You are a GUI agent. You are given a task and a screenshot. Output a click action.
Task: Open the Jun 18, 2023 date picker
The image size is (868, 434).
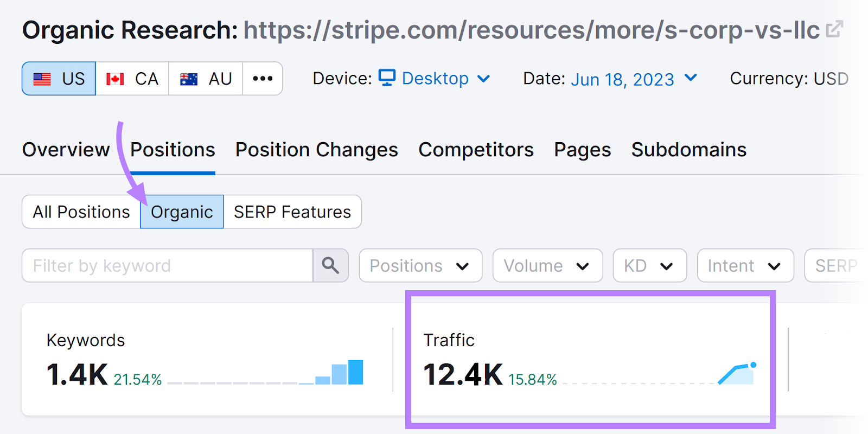point(633,79)
